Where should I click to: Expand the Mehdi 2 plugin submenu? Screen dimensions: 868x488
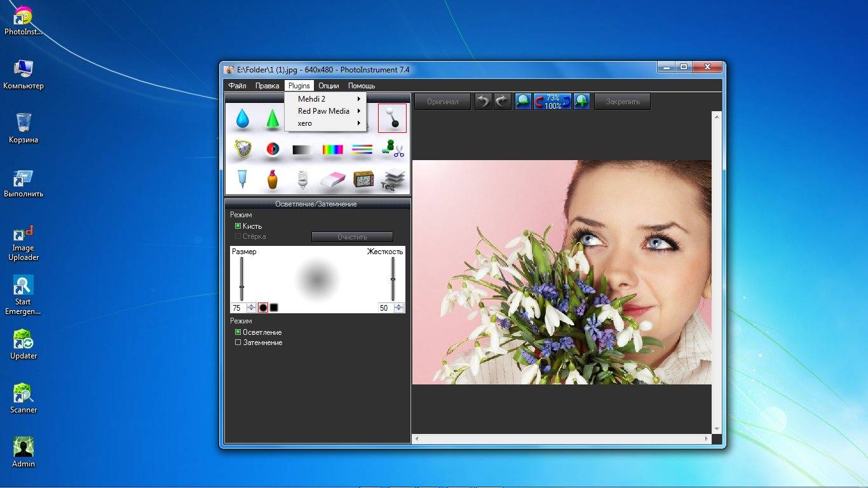tap(325, 98)
